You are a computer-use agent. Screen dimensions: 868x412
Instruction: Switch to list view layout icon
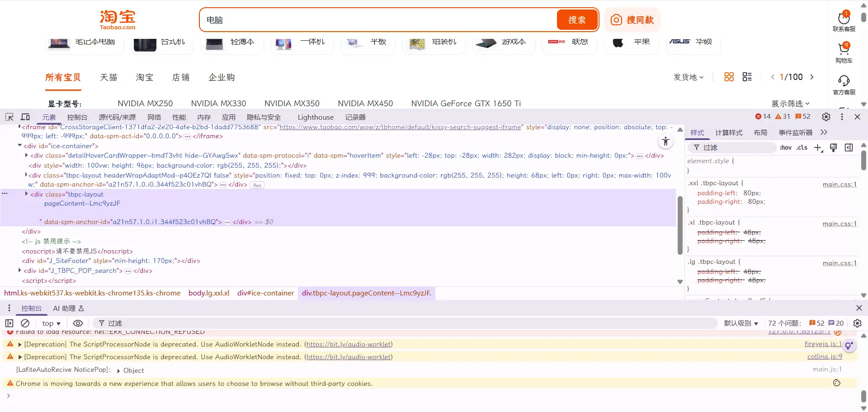tap(747, 77)
